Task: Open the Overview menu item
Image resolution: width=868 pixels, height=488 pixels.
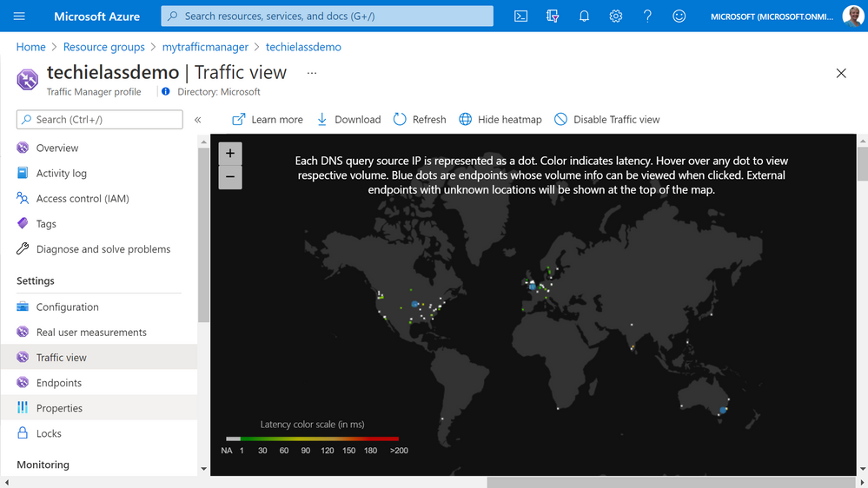Action: (x=99, y=148)
